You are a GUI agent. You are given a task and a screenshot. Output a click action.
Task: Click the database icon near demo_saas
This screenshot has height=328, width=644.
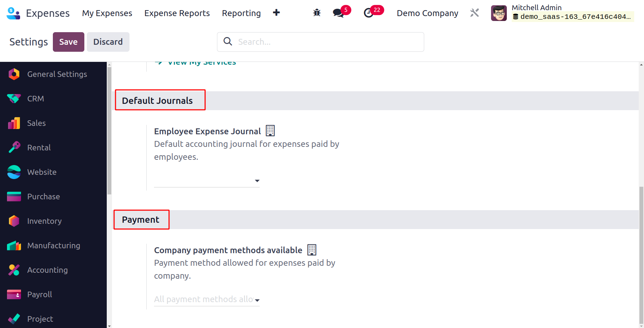pos(516,16)
